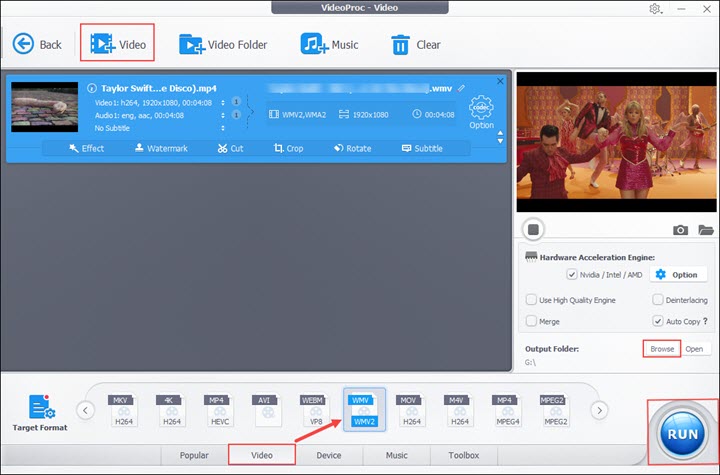720x475 pixels.
Task: Switch to Video format tab
Action: coord(262,455)
